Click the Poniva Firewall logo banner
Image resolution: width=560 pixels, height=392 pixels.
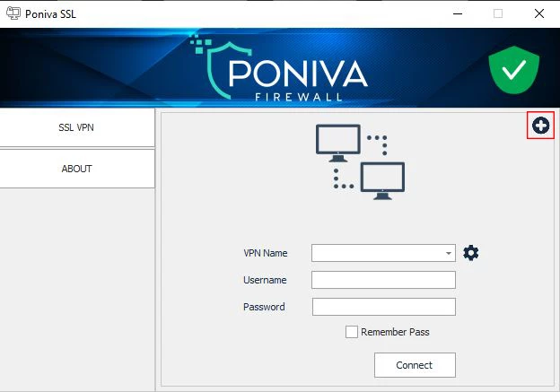click(x=280, y=70)
